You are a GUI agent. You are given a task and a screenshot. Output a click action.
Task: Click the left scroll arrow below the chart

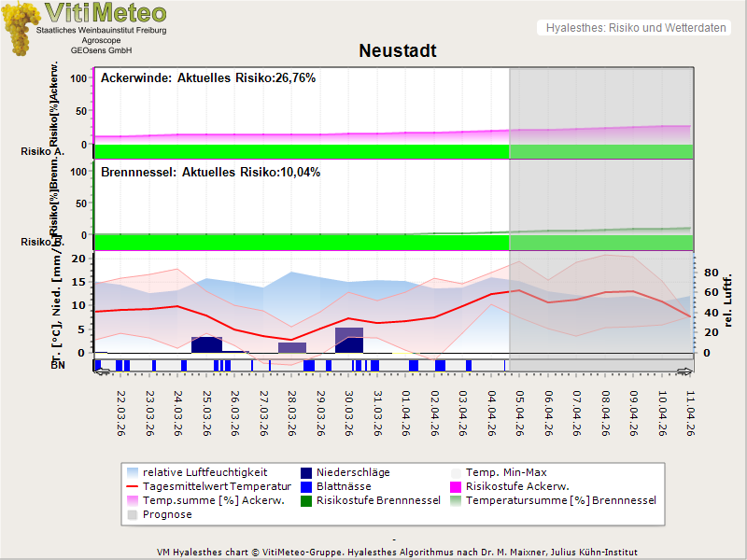[x=102, y=371]
